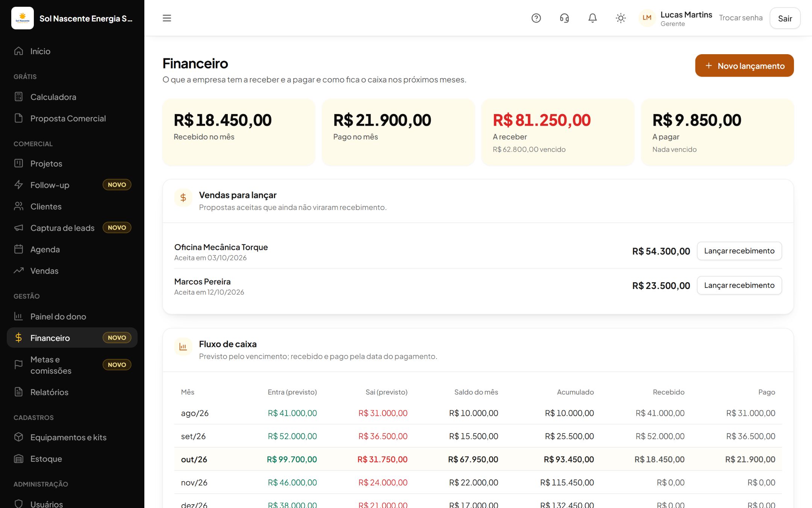The width and height of the screenshot is (812, 508).
Task: Toggle the sidebar hamburger menu
Action: click(x=167, y=18)
